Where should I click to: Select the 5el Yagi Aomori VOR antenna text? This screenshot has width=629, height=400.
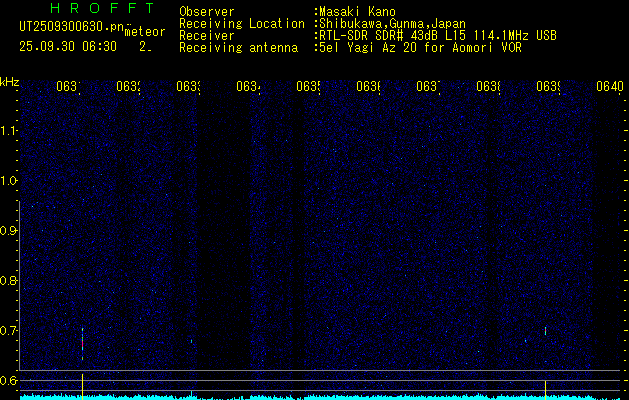click(420, 48)
